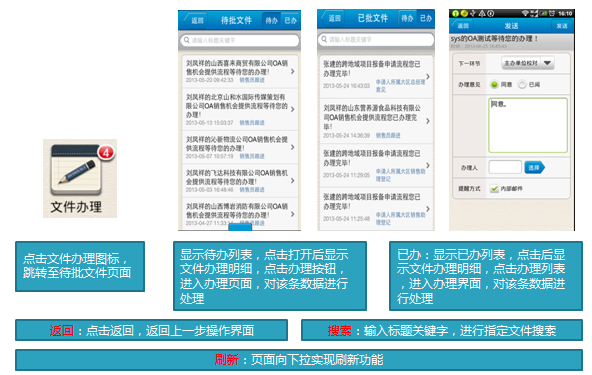Click 申请人所属大区销售助理登记 link dated 11:25:48
Viewport: 592px width, 375px height.
tap(400, 218)
